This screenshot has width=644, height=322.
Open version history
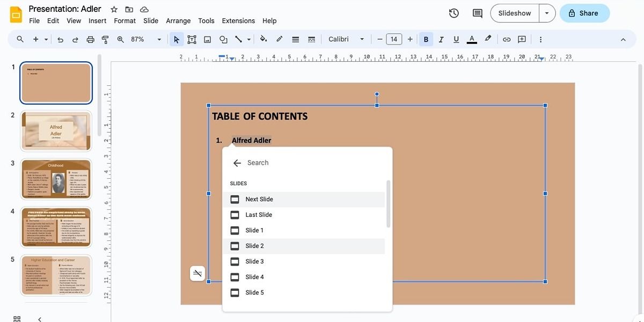point(453,12)
